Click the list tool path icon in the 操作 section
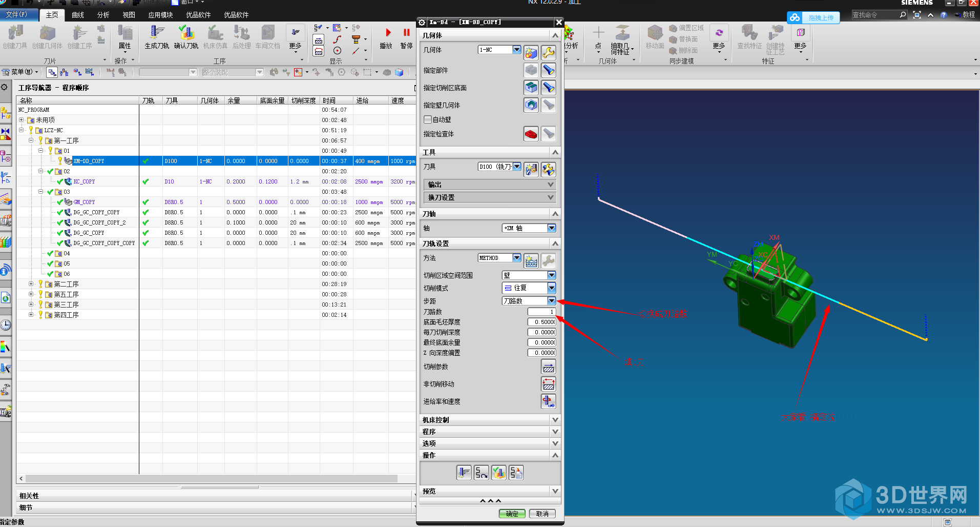 (x=516, y=473)
